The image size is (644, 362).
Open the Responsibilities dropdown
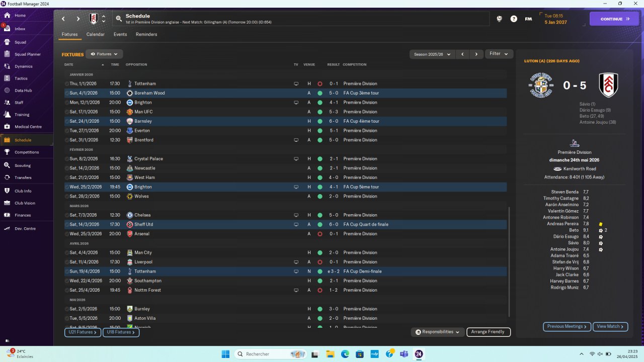pyautogui.click(x=437, y=332)
